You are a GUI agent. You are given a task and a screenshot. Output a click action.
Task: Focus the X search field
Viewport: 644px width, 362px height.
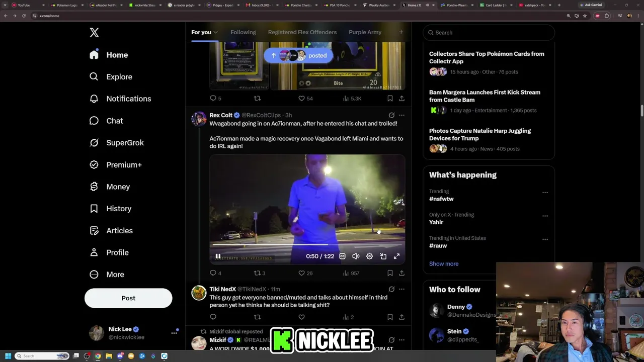pyautogui.click(x=489, y=33)
